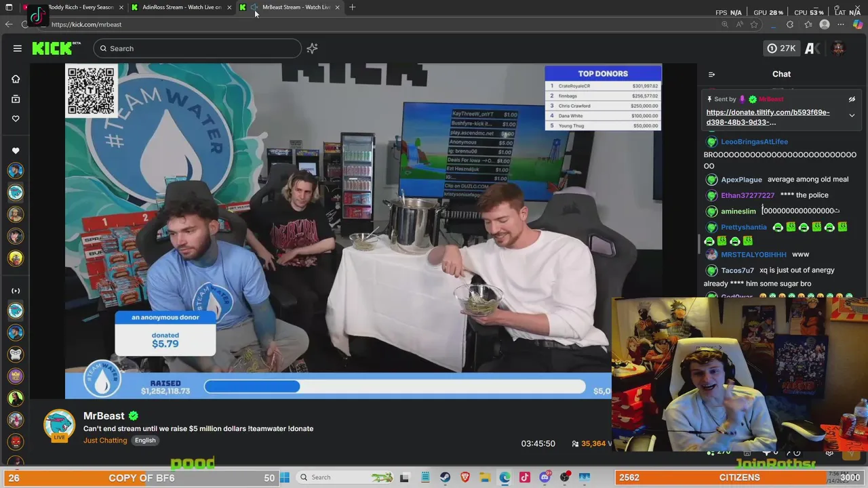Screen dimensions: 868x488
Task: Open the pinned tiltify donate link
Action: pos(768,117)
